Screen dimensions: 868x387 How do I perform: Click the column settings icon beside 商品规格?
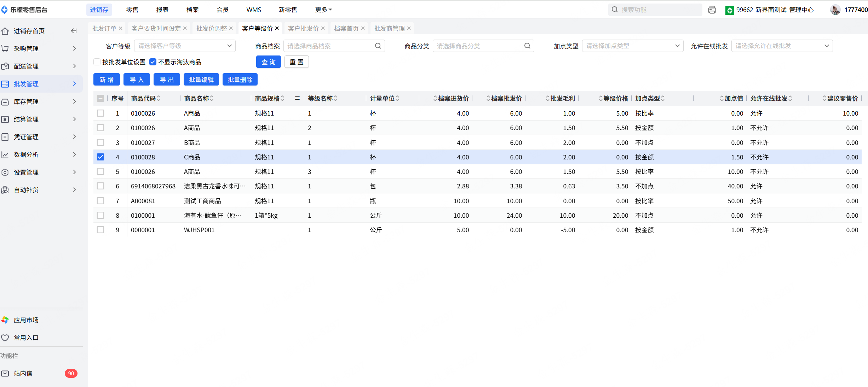pos(297,98)
